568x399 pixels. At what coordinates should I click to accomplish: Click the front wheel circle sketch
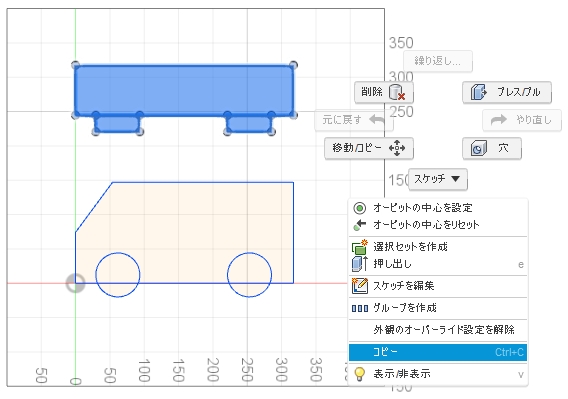point(118,275)
